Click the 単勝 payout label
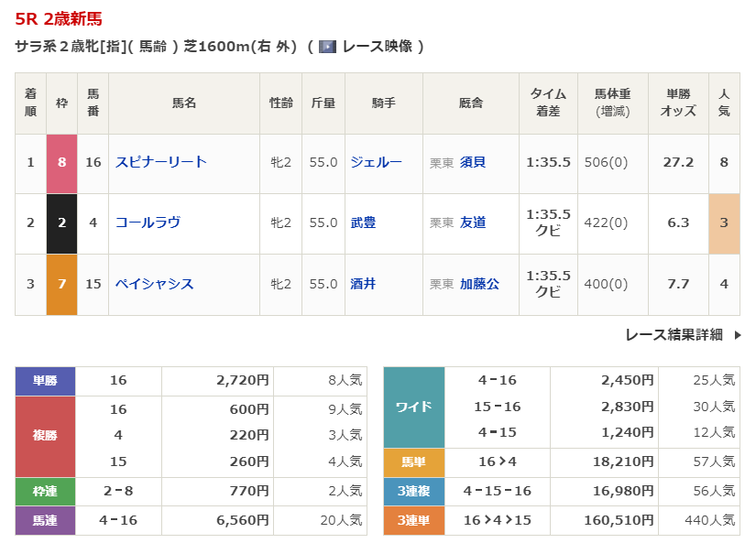The width and height of the screenshot is (756, 543). (45, 380)
